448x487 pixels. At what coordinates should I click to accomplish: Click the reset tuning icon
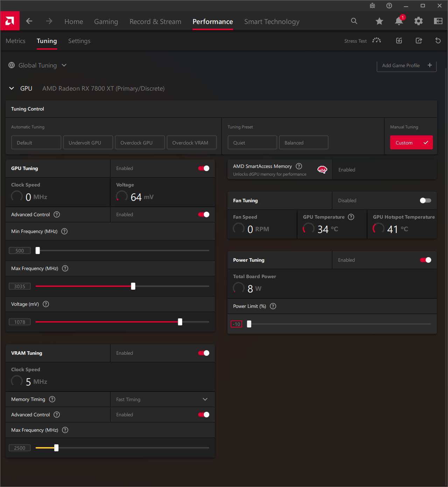coord(438,41)
